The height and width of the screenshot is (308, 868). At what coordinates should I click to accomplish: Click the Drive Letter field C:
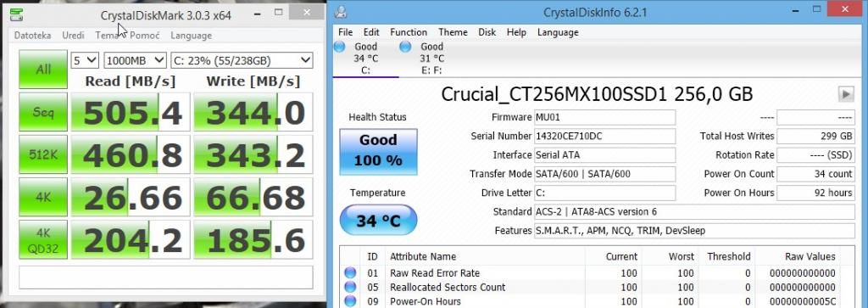604,193
